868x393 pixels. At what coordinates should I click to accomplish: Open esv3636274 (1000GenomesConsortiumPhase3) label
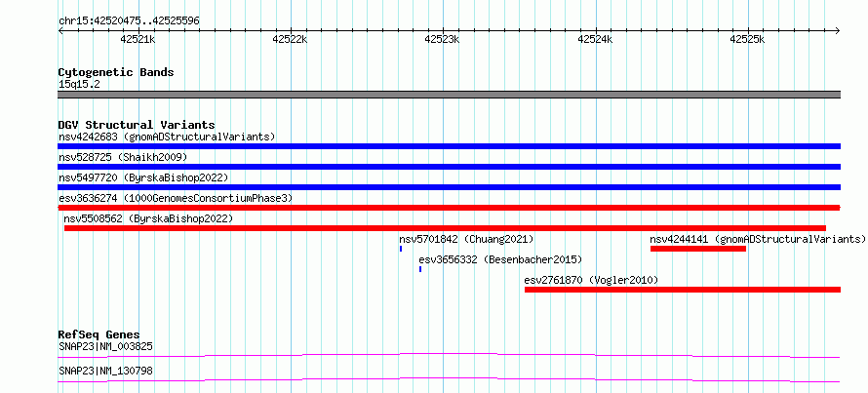pos(176,198)
